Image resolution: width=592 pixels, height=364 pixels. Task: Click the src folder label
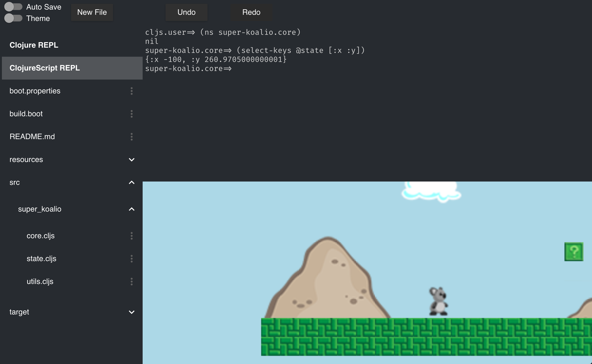(15, 182)
